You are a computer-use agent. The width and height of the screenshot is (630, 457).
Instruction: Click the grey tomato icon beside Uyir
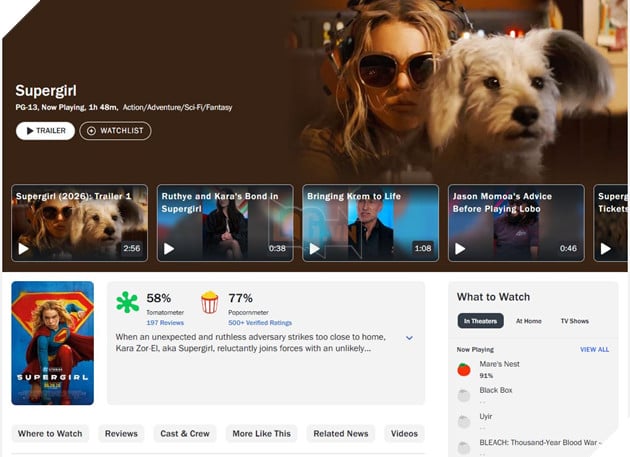click(464, 422)
